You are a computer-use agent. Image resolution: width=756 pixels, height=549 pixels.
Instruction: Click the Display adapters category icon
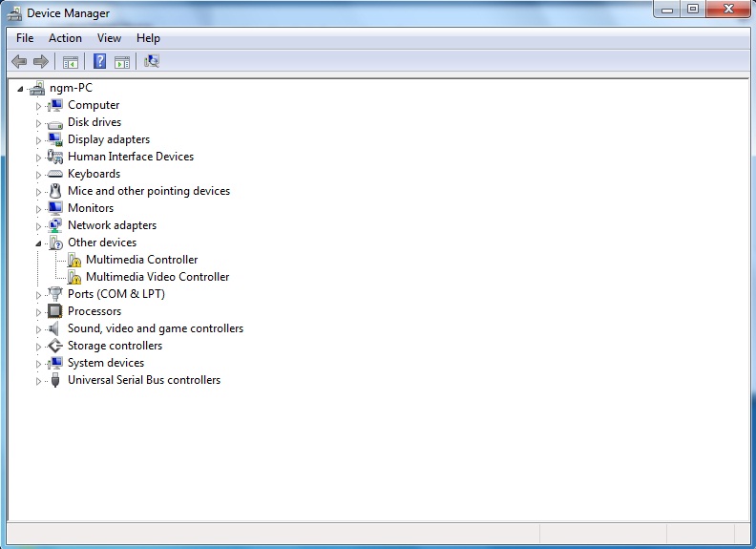pos(55,140)
